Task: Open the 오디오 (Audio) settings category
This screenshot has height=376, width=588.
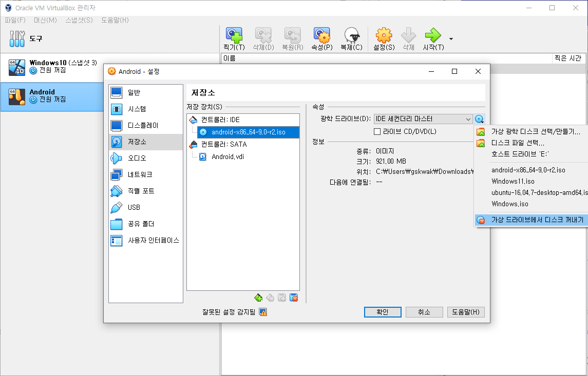Action: click(x=145, y=158)
